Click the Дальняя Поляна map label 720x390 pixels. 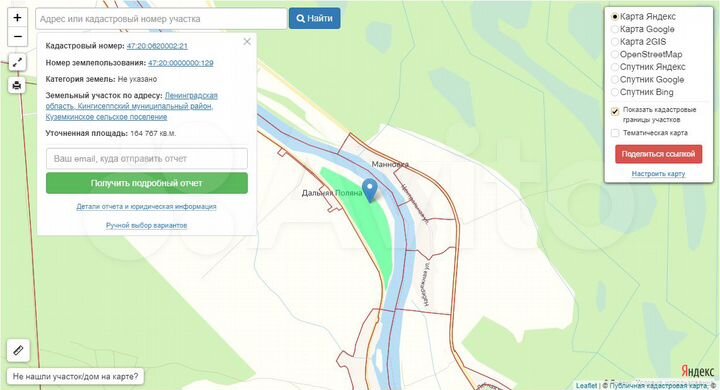(332, 193)
